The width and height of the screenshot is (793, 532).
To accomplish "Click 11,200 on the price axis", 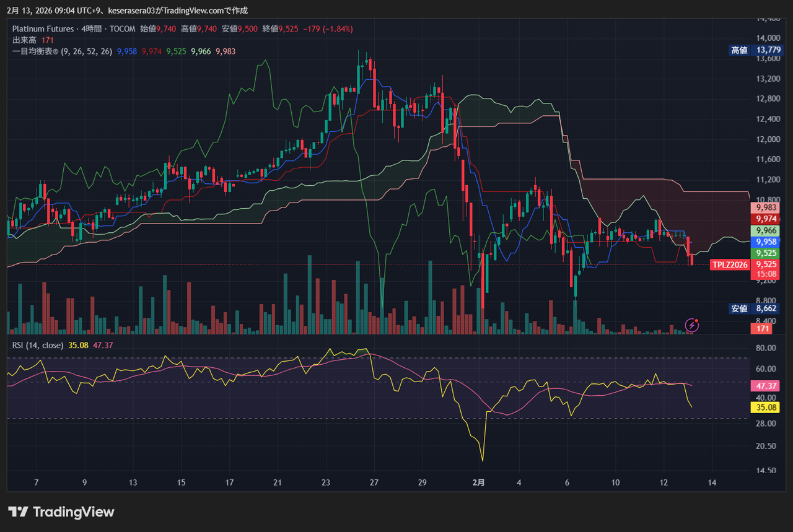I will coord(767,180).
